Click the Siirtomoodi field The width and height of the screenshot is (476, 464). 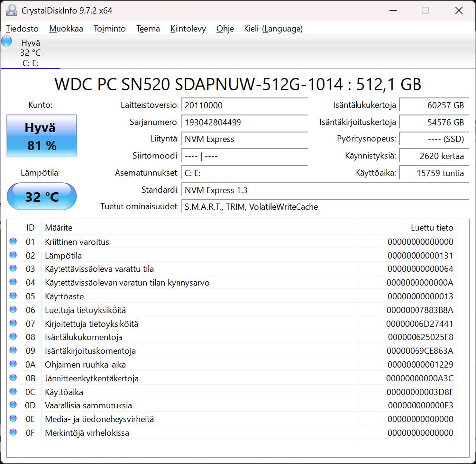[x=244, y=156]
